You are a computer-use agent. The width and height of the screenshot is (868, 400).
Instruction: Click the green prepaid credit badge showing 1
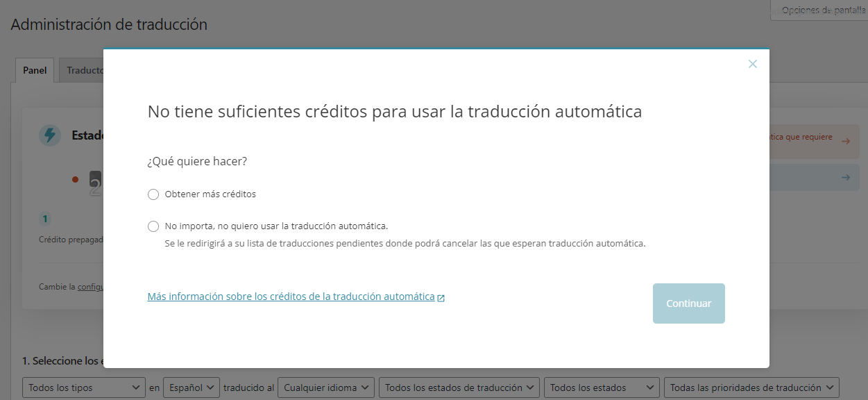pos(45,219)
